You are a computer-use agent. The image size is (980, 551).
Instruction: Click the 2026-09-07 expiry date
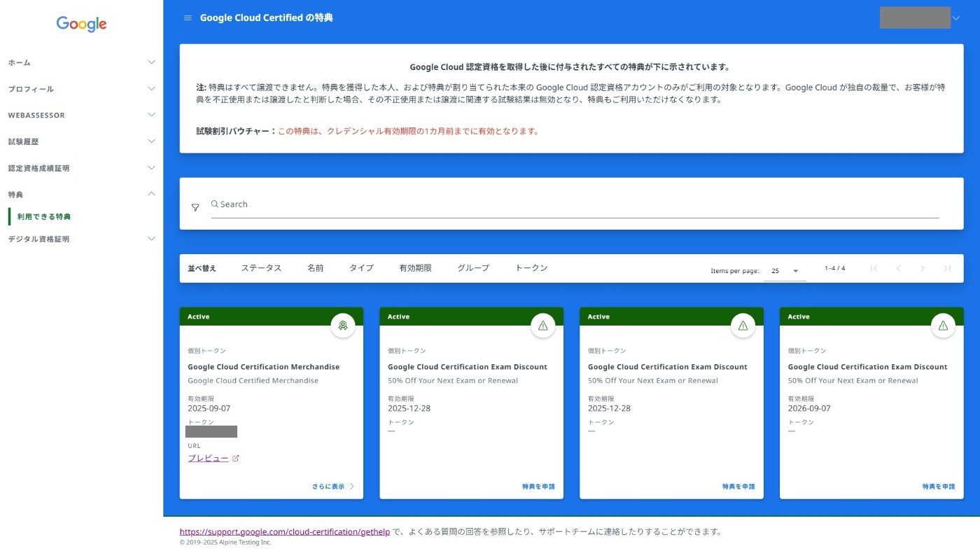[809, 408]
